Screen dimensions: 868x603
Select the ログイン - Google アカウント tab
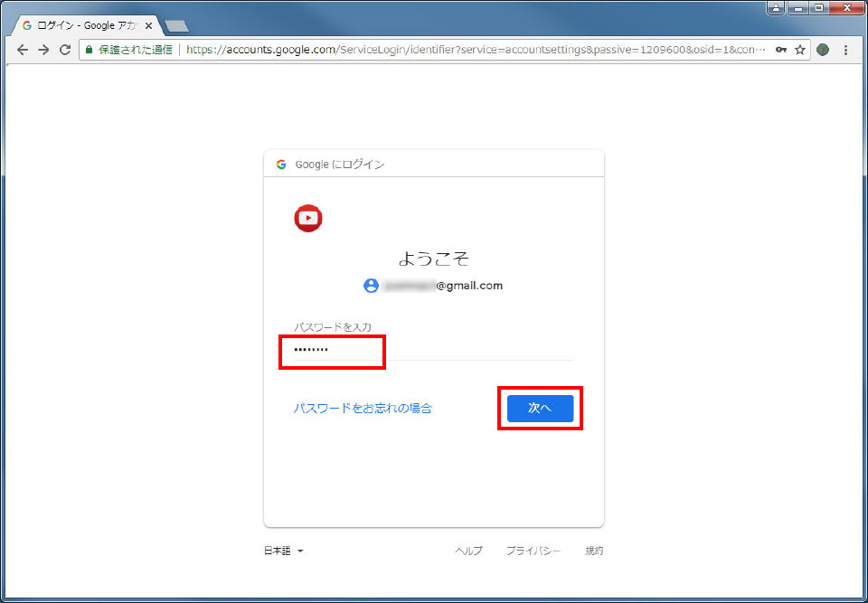pyautogui.click(x=88, y=26)
